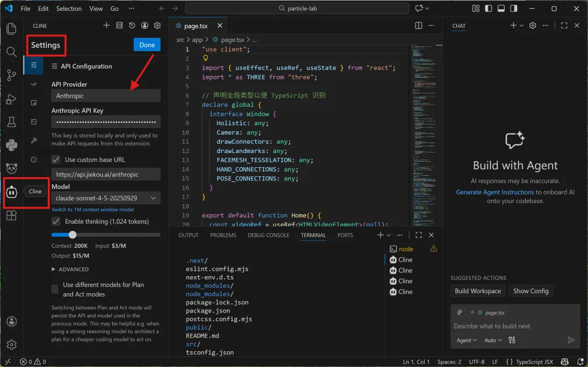The image size is (588, 367).
Task: Show the code action lightbulb
Action: [x=205, y=58]
